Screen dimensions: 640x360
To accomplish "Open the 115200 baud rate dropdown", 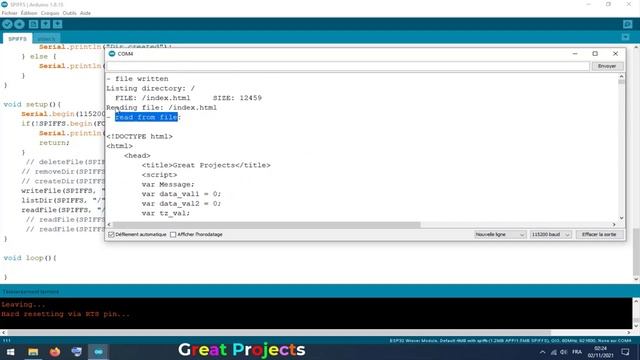I will click(x=550, y=235).
